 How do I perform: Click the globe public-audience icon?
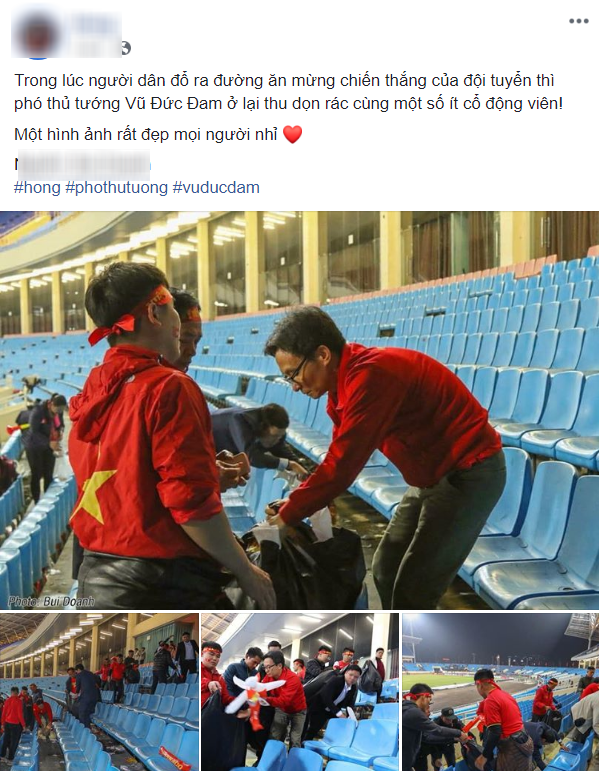(126, 48)
